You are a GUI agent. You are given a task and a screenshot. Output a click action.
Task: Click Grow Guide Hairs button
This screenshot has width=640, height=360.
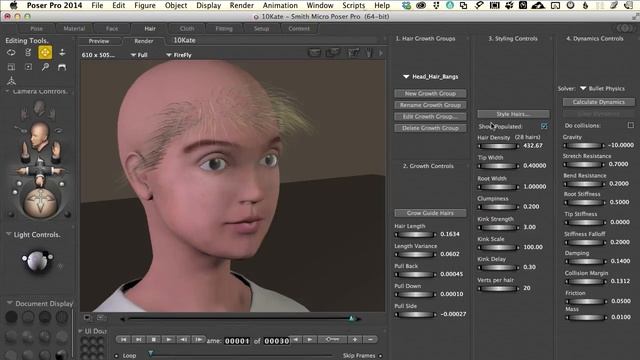click(x=430, y=213)
